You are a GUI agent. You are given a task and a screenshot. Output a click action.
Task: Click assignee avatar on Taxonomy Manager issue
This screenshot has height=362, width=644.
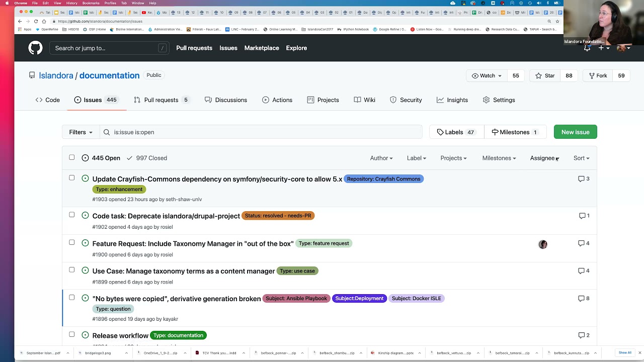(x=543, y=244)
